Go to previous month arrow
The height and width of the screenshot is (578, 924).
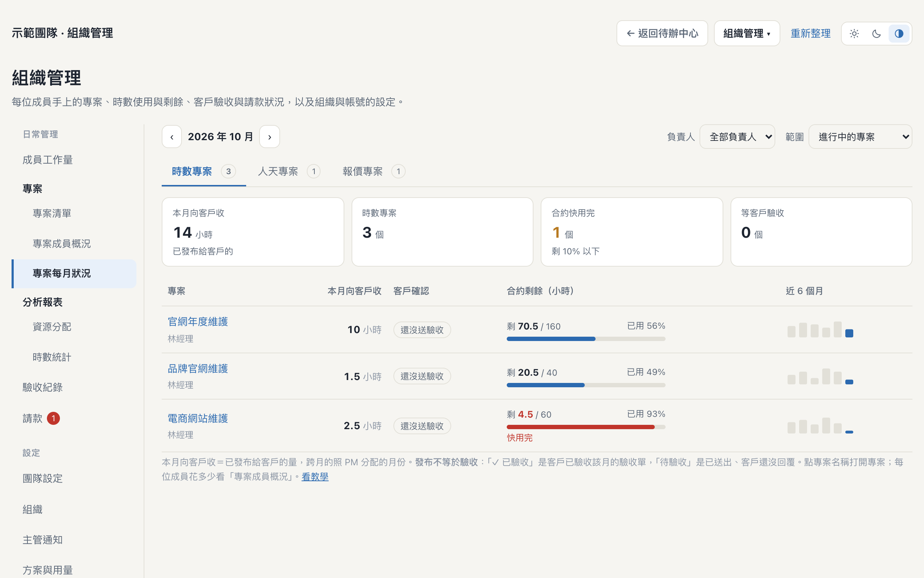(172, 137)
